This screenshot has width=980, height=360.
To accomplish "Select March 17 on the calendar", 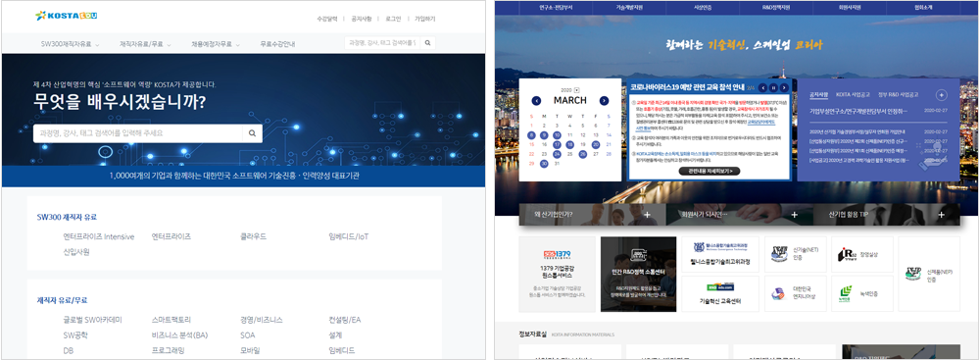I will point(557,144).
